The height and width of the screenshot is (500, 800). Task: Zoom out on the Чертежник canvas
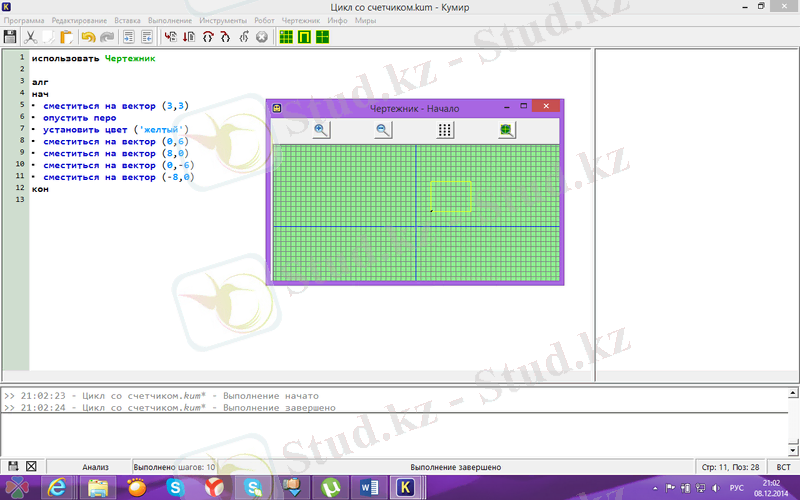(383, 130)
